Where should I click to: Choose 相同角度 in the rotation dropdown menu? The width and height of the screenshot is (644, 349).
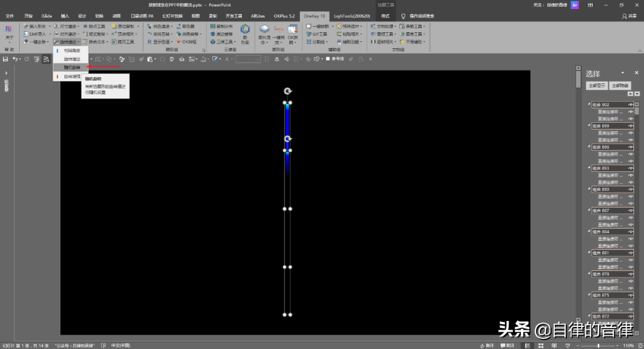pyautogui.click(x=70, y=51)
